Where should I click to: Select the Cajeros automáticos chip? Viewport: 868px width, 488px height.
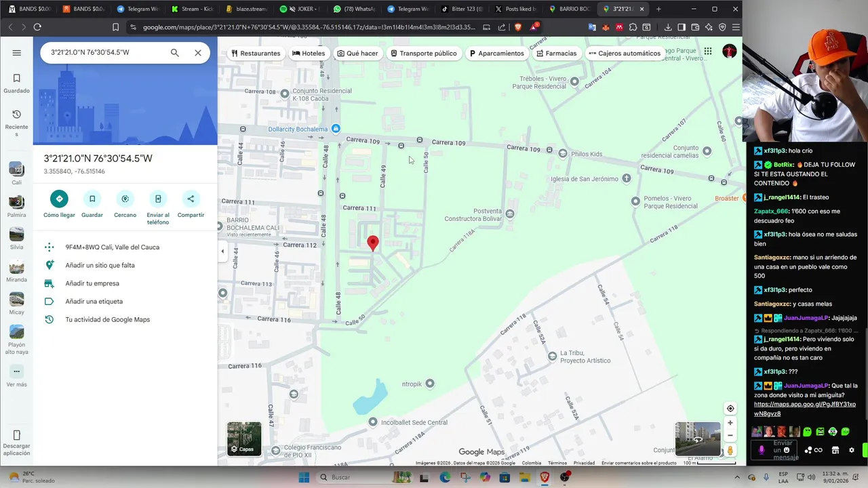coord(624,53)
